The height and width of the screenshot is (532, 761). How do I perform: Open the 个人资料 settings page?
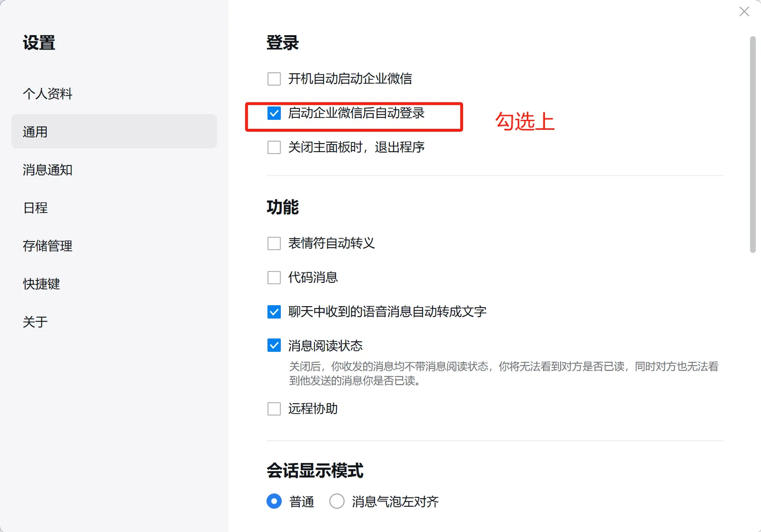pyautogui.click(x=114, y=94)
